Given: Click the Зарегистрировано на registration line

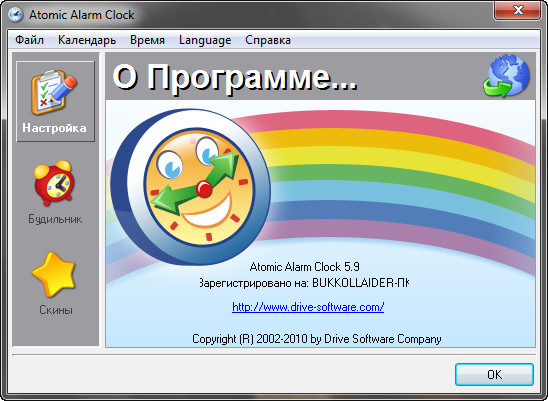Looking at the screenshot, I should coord(304,282).
